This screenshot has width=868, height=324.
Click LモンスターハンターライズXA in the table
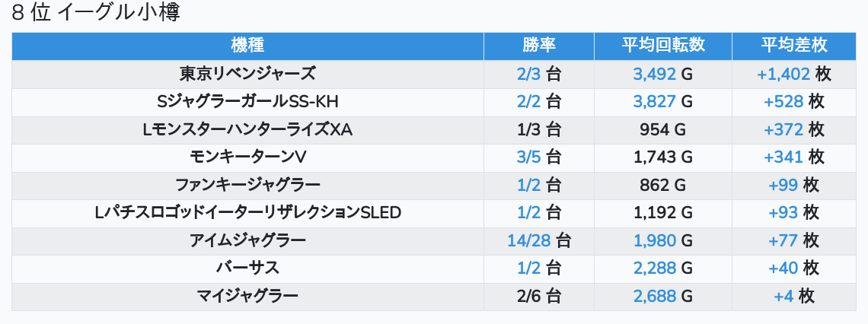pos(247,129)
